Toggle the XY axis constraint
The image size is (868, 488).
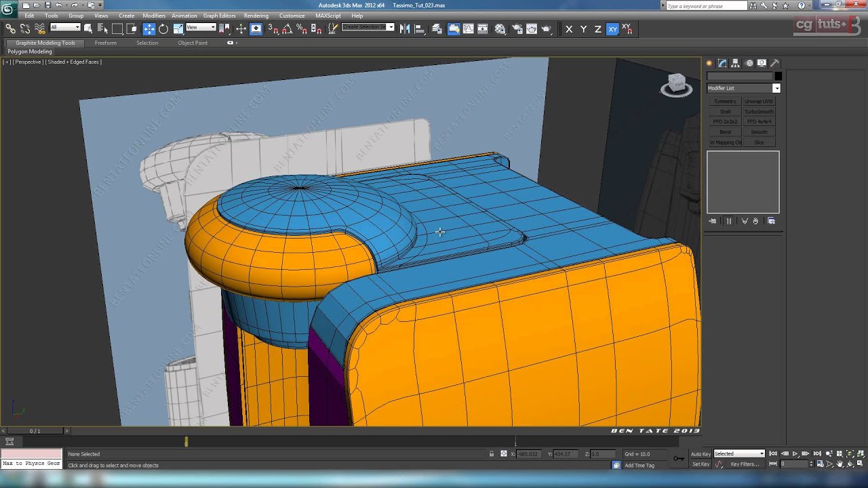[612, 29]
